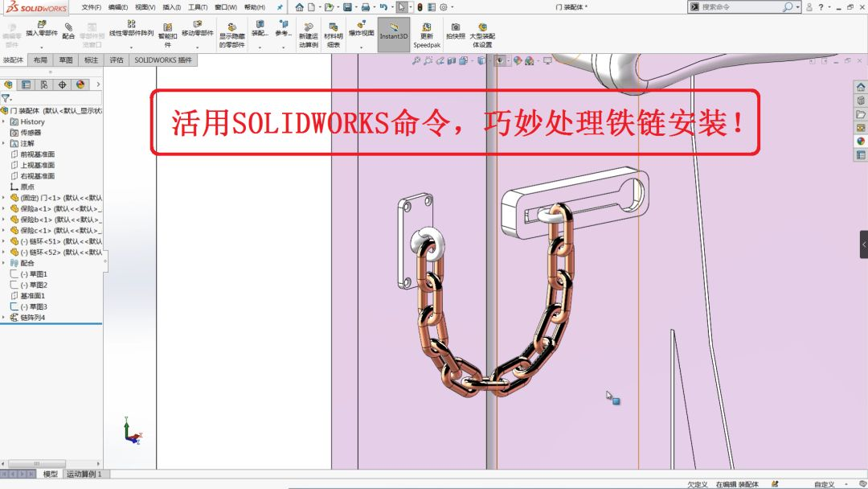Switch to the SOLIDWORKS 插件 tab

click(x=162, y=60)
